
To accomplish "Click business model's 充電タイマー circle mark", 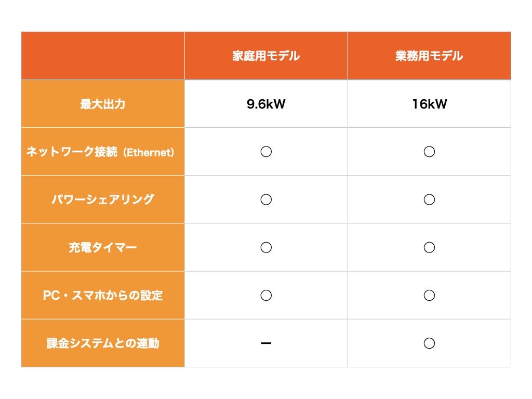I will tap(429, 247).
